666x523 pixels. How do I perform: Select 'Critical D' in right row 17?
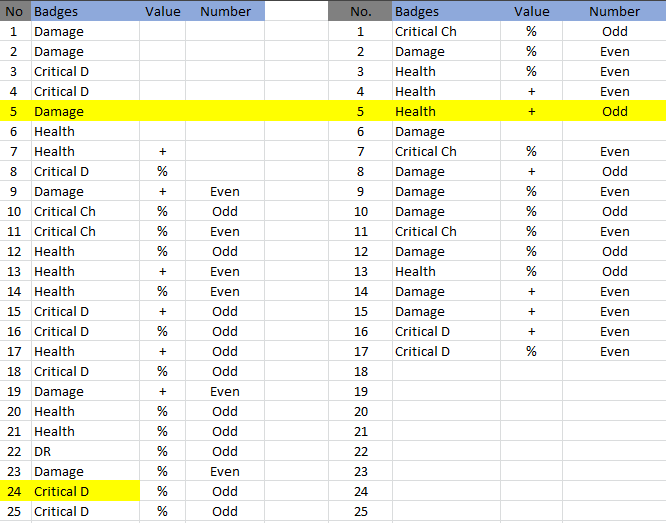tap(446, 351)
